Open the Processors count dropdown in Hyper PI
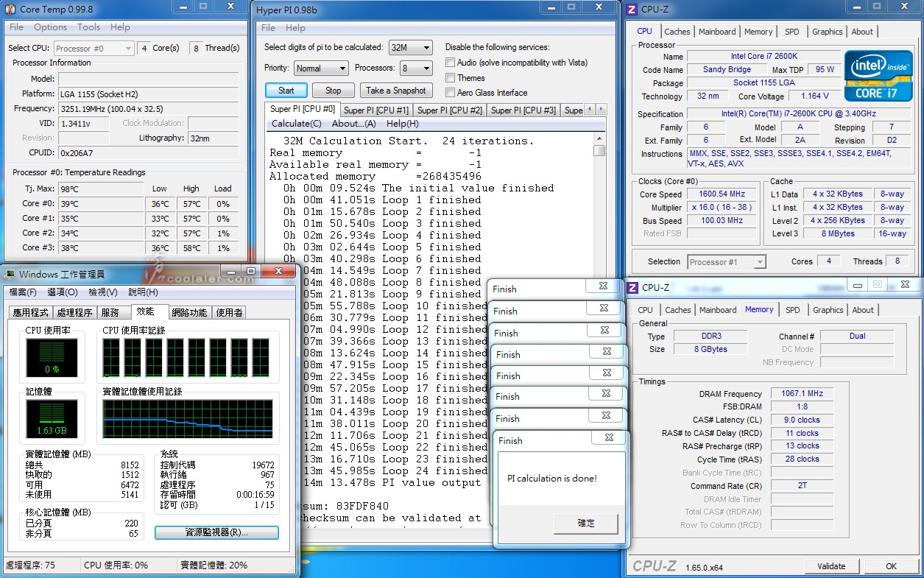Screen dimensions: 924x578 [416, 68]
